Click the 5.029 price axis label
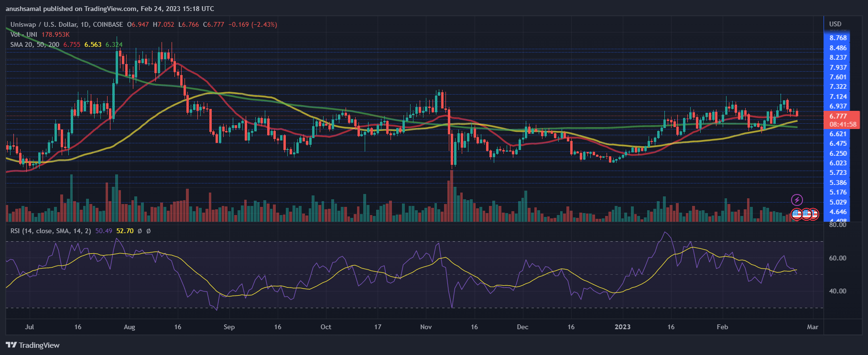Viewport: 868px width, 355px height. click(838, 202)
